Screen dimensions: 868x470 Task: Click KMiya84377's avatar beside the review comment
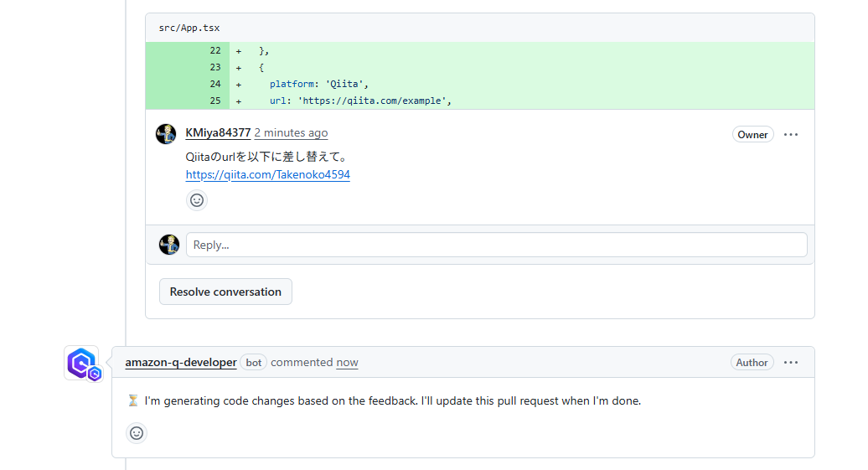pyautogui.click(x=166, y=134)
